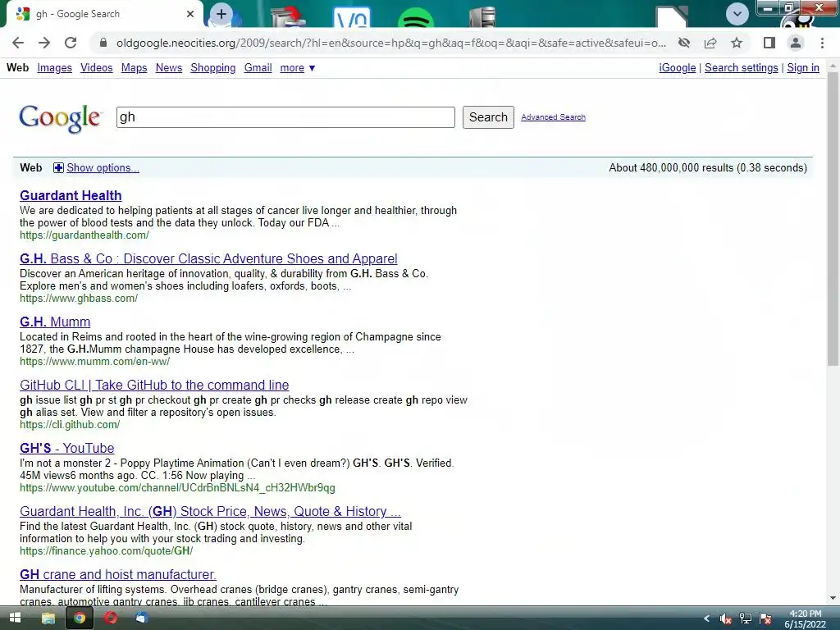Open G.H. Bass & Co result
Image resolution: width=840 pixels, height=630 pixels.
pyautogui.click(x=208, y=258)
